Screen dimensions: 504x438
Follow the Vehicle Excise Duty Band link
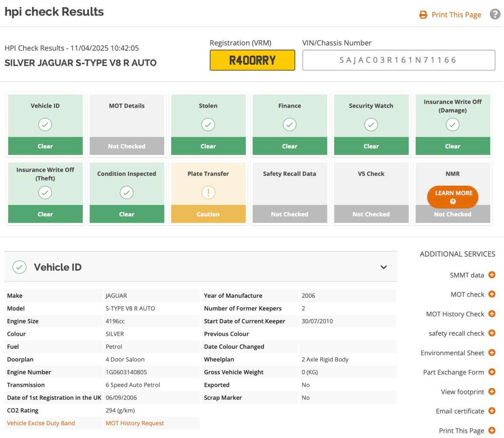(41, 423)
